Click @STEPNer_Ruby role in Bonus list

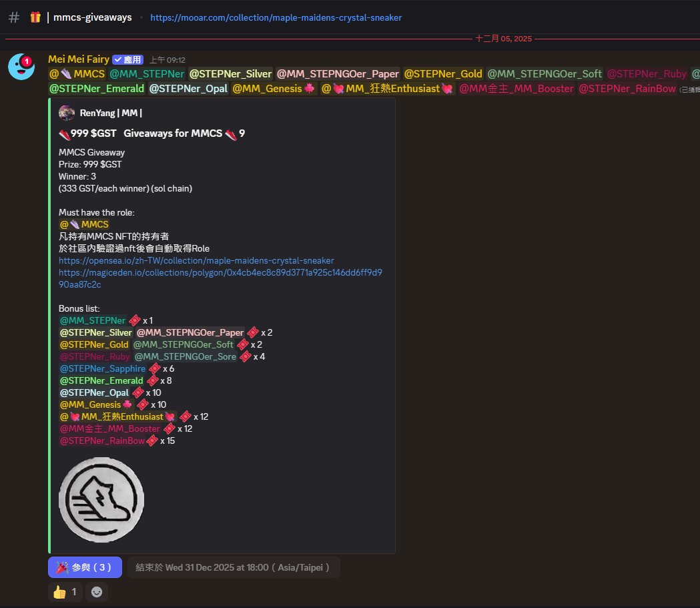95,356
